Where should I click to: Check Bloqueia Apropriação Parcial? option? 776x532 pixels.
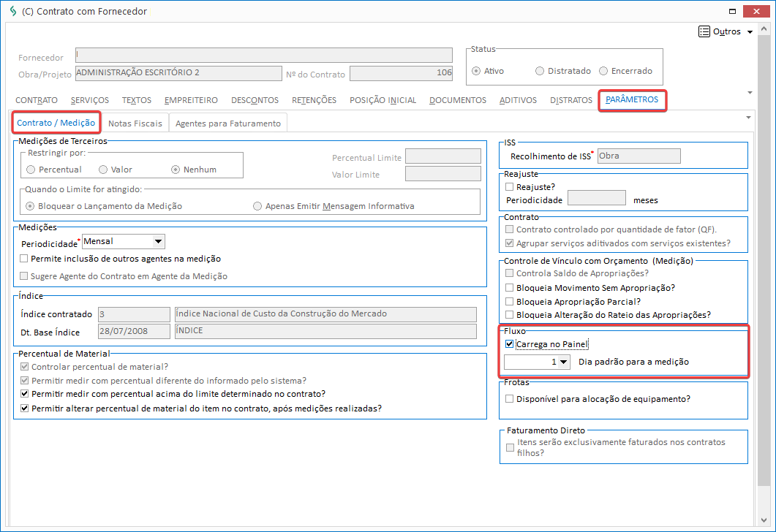pos(510,301)
